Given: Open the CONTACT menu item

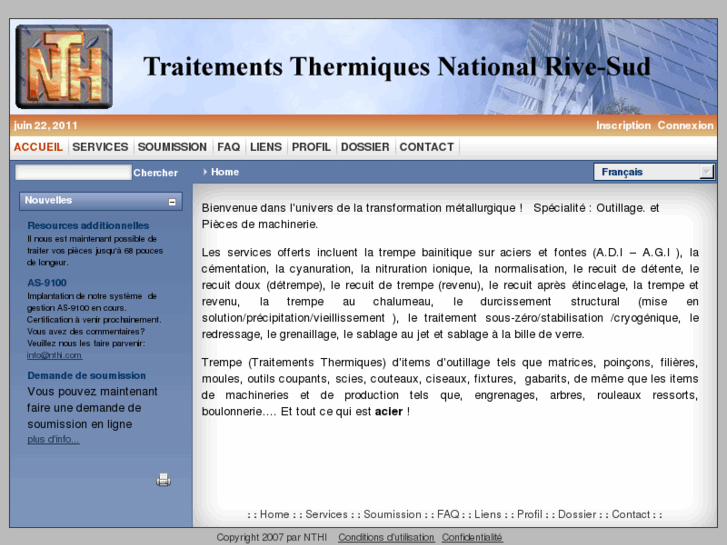Looking at the screenshot, I should click(x=427, y=147).
